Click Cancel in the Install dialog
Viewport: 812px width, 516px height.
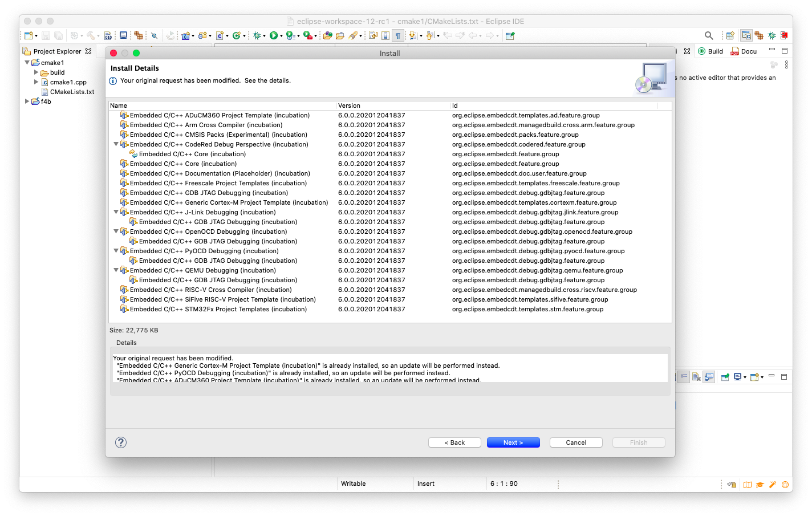tap(576, 442)
